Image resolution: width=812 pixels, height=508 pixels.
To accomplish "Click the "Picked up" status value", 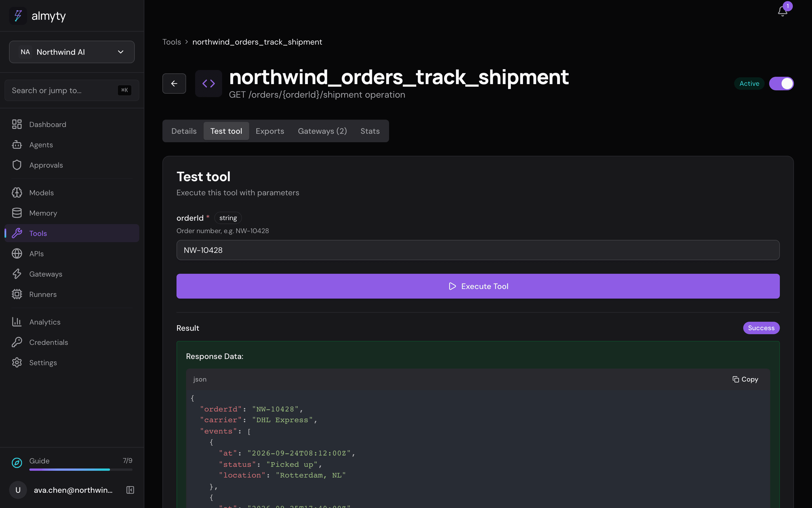I will coord(292,464).
